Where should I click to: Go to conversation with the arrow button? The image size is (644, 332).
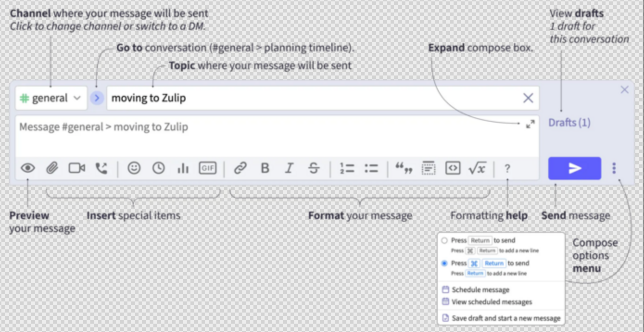coord(97,98)
